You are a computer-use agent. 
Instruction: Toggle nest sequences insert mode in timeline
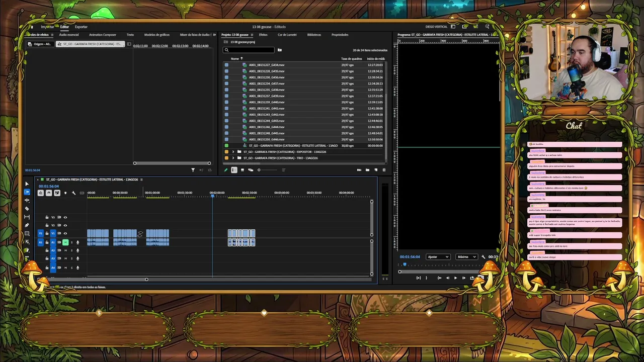click(41, 193)
